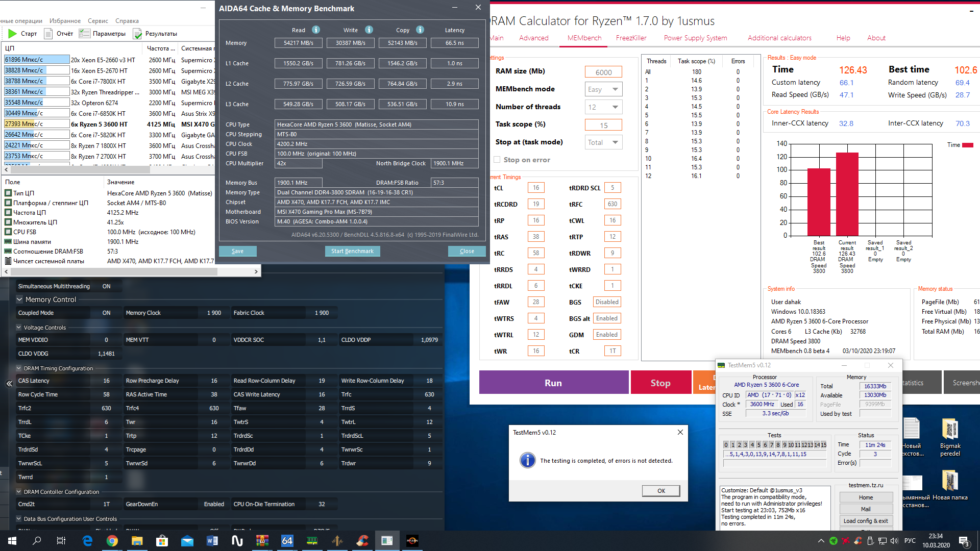Click OK in the TestMem5 dialog

click(661, 491)
